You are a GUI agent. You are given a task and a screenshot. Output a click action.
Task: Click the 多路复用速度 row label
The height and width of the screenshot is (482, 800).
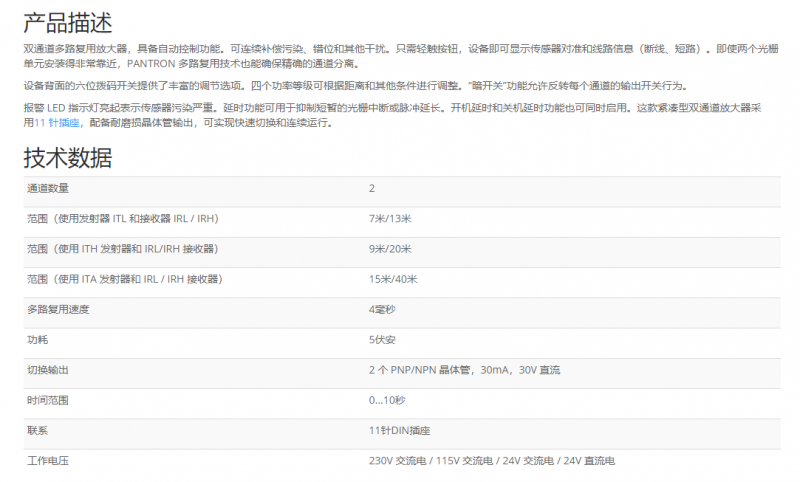(58, 309)
